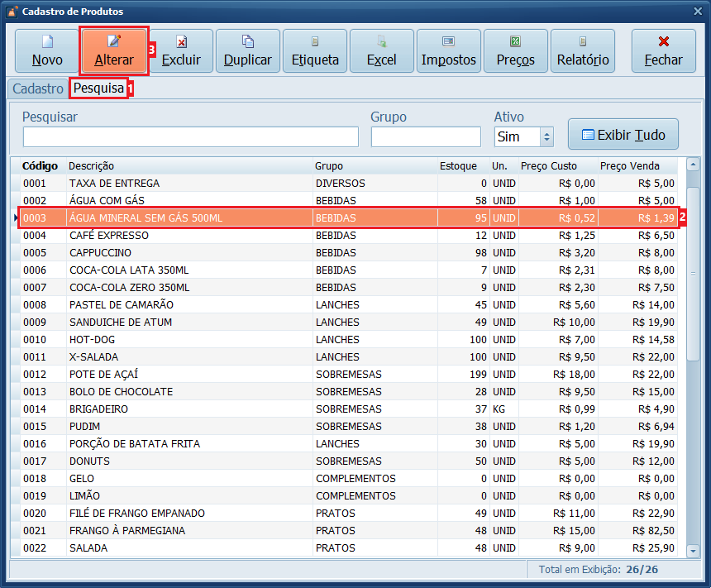
Task: Export list using Excel button
Action: tap(382, 51)
